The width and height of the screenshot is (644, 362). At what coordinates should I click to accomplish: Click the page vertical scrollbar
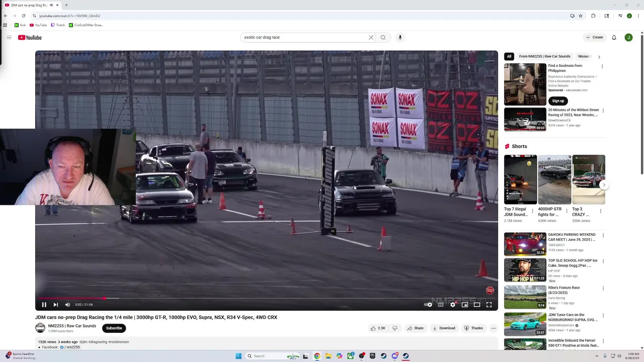(642, 103)
